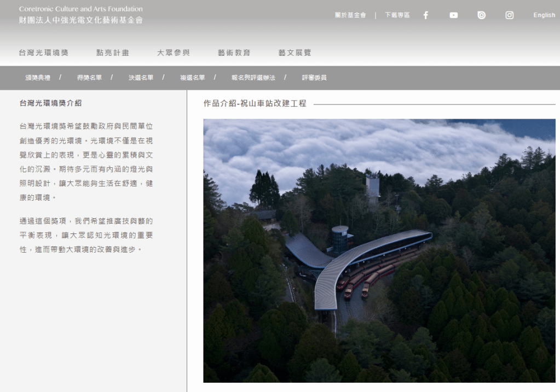Switch to 頒獎典禮 sub-tab

[x=38, y=78]
